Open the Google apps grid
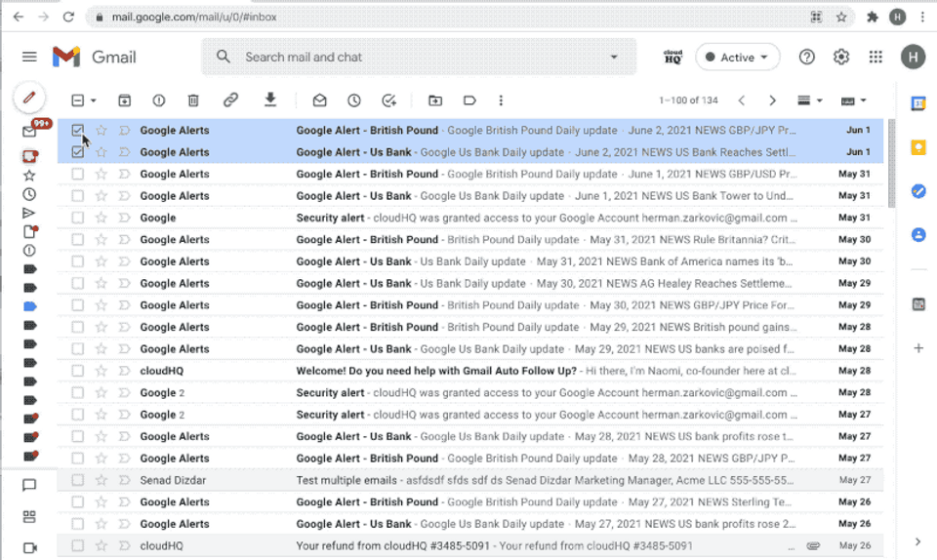This screenshot has height=560, width=937. [876, 57]
